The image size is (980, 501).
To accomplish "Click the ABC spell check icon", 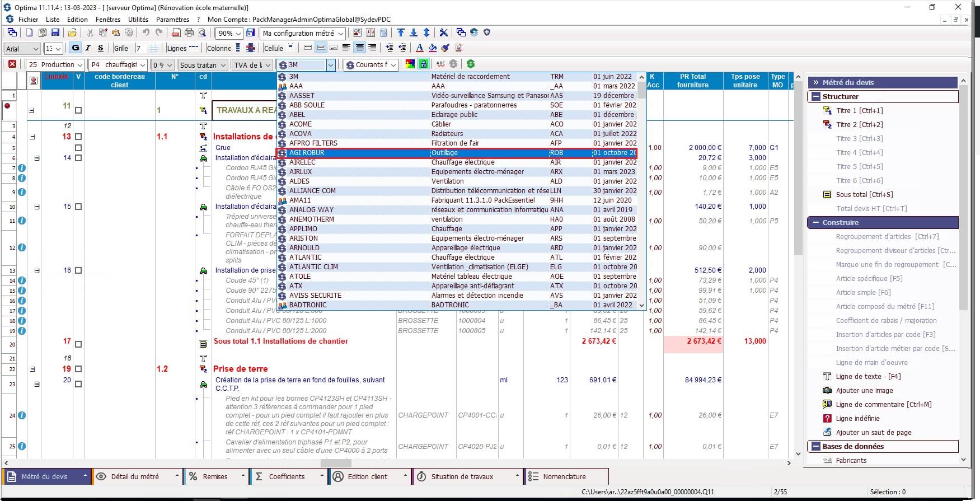I will coord(440,64).
